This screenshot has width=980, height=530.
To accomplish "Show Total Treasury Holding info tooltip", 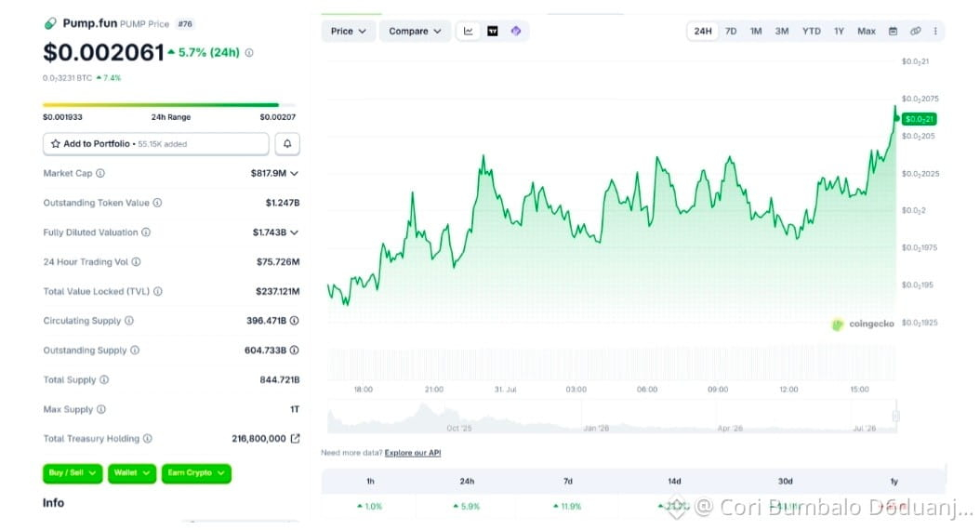I will [x=148, y=439].
